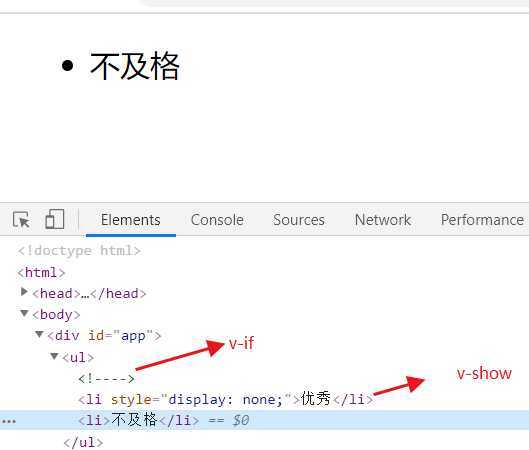This screenshot has width=529, height=450.
Task: Open the Console tab
Action: (217, 220)
